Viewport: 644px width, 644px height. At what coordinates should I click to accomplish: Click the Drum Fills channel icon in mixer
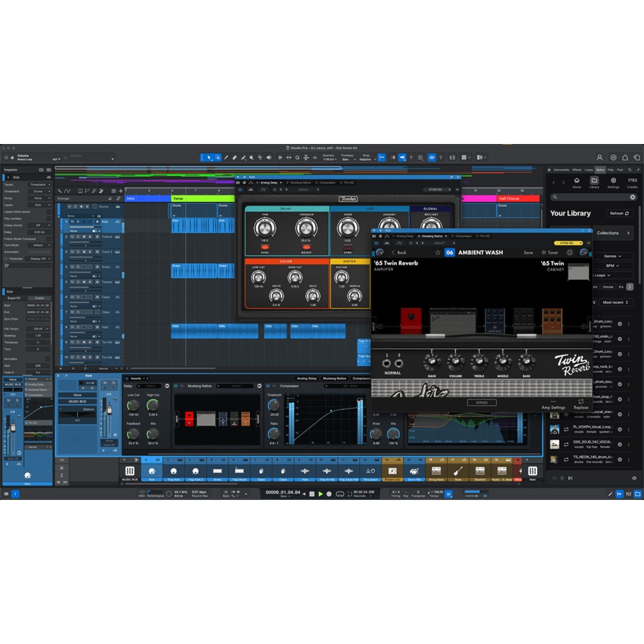point(414,471)
